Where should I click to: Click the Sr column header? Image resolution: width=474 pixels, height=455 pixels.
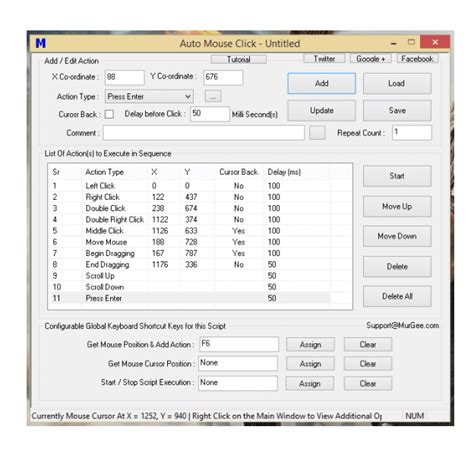tap(65, 172)
